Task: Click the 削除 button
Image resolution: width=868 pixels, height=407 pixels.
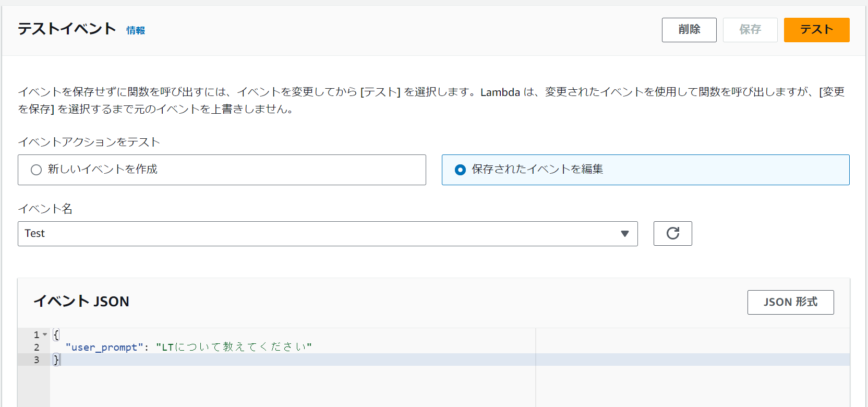Action: (689, 30)
